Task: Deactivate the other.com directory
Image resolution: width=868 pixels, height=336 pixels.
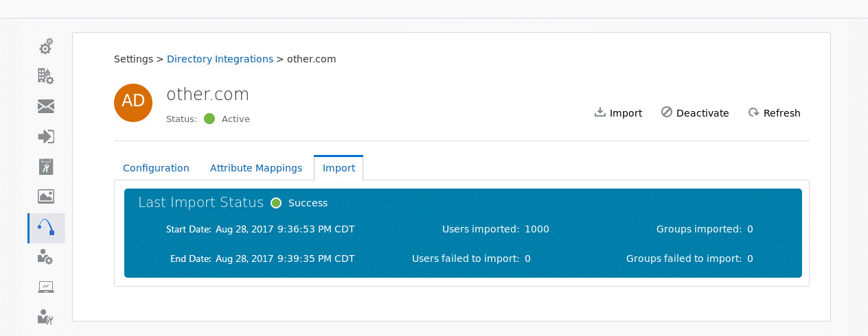Action: point(695,113)
